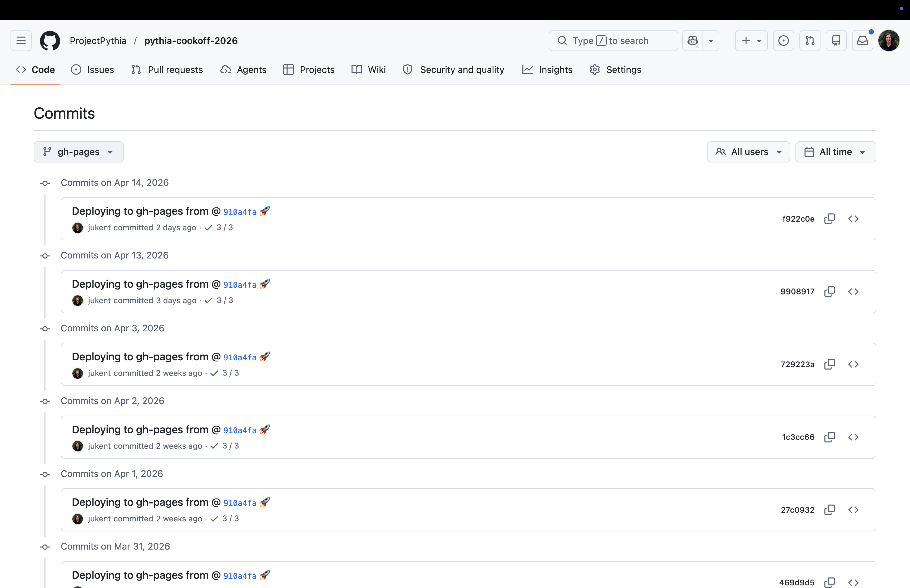Switch to the Code tab
Viewport: 910px width, 588px height.
(x=36, y=69)
